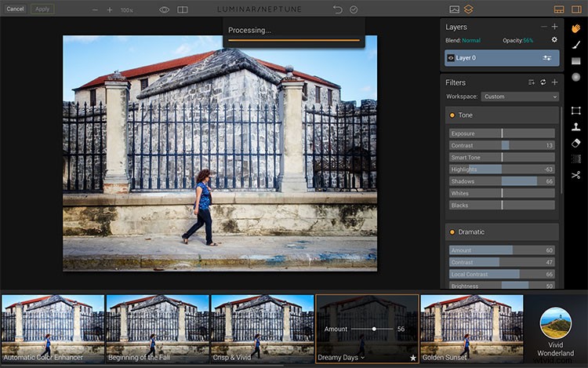Viewport: 588px width, 368px height.
Task: Adjust the Local Contrast slider
Action: click(x=502, y=274)
